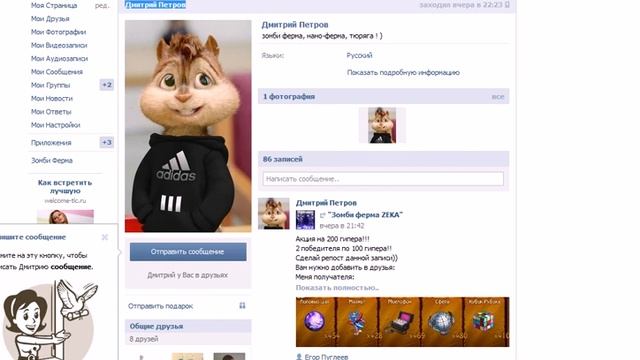Image resolution: width=640 pixels, height=360 pixels.
Task: Click the 8 друзей count
Action: click(144, 339)
